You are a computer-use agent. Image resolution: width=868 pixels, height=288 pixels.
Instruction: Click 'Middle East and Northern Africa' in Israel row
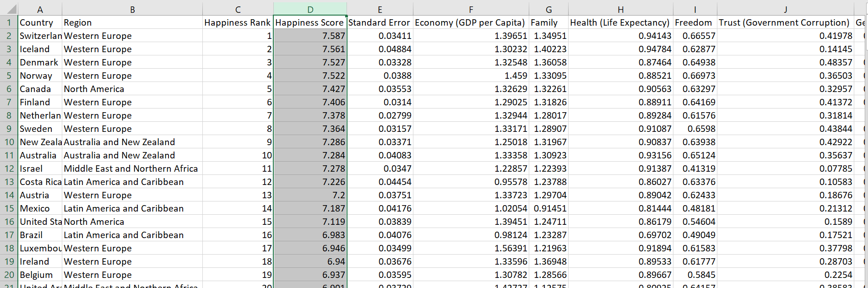(132, 168)
